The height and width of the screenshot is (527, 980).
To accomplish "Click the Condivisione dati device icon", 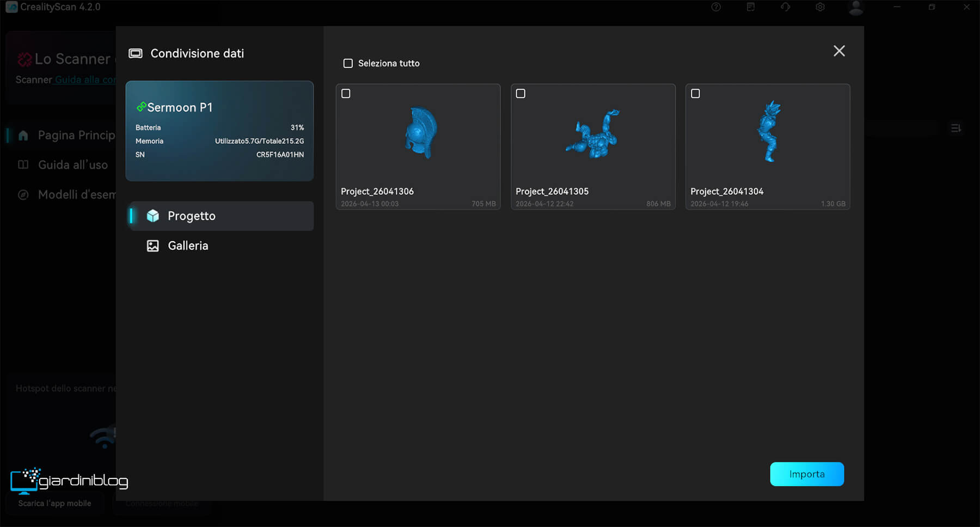I will tap(136, 53).
